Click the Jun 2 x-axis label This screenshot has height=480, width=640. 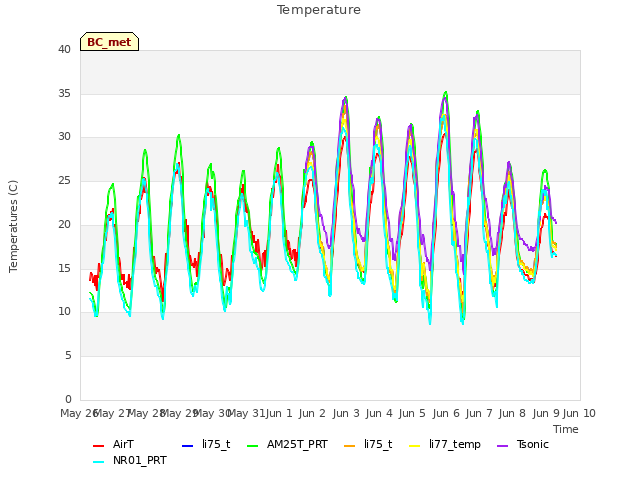(312, 413)
